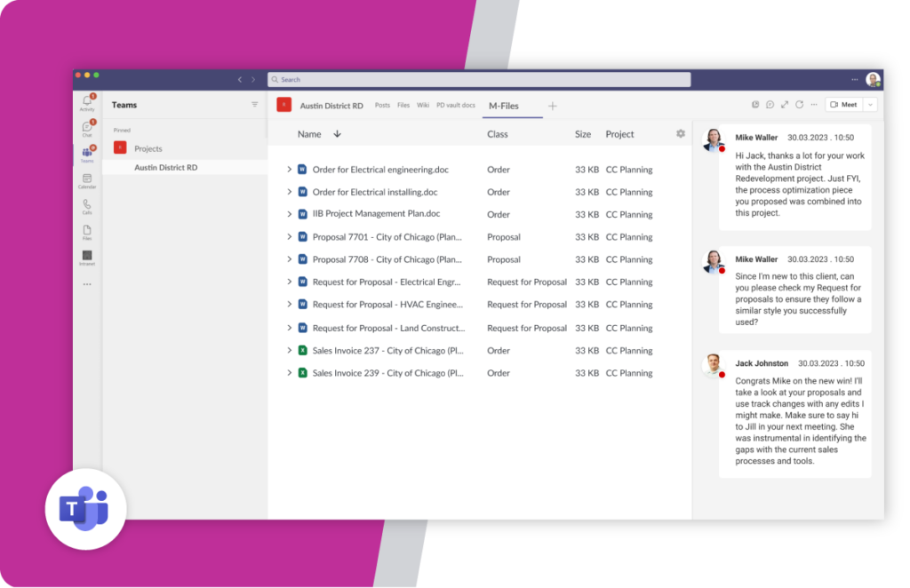Switch to the Posts tab

point(382,106)
